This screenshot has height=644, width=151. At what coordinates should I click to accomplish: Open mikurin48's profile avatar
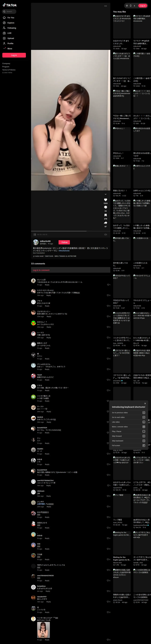(x=36, y=242)
